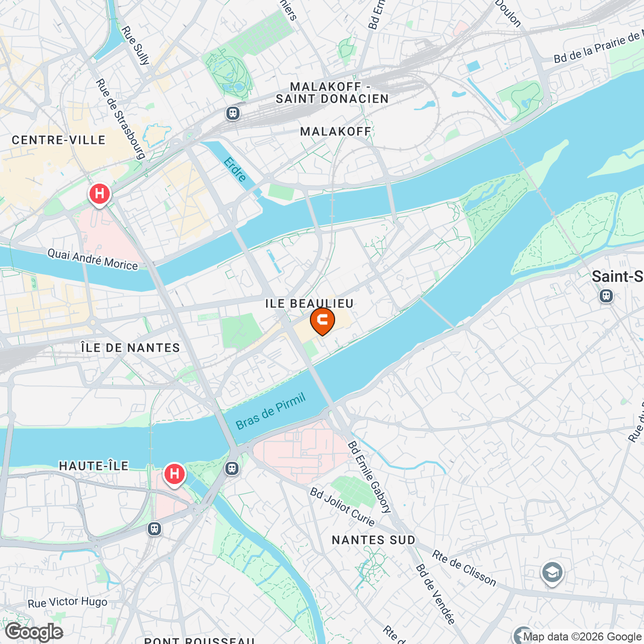Click the CENTRE-VILLE neighborhood label
644x644 pixels.
click(x=59, y=140)
